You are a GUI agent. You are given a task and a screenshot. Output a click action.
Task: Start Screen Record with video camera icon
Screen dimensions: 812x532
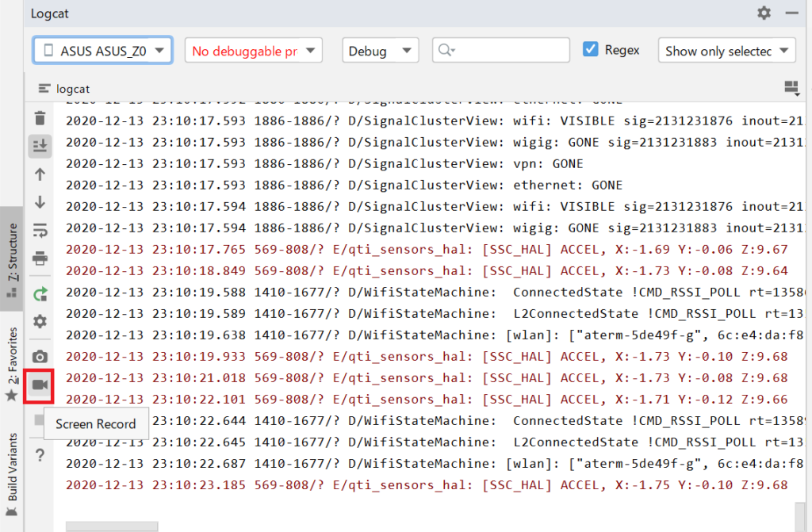(x=40, y=385)
